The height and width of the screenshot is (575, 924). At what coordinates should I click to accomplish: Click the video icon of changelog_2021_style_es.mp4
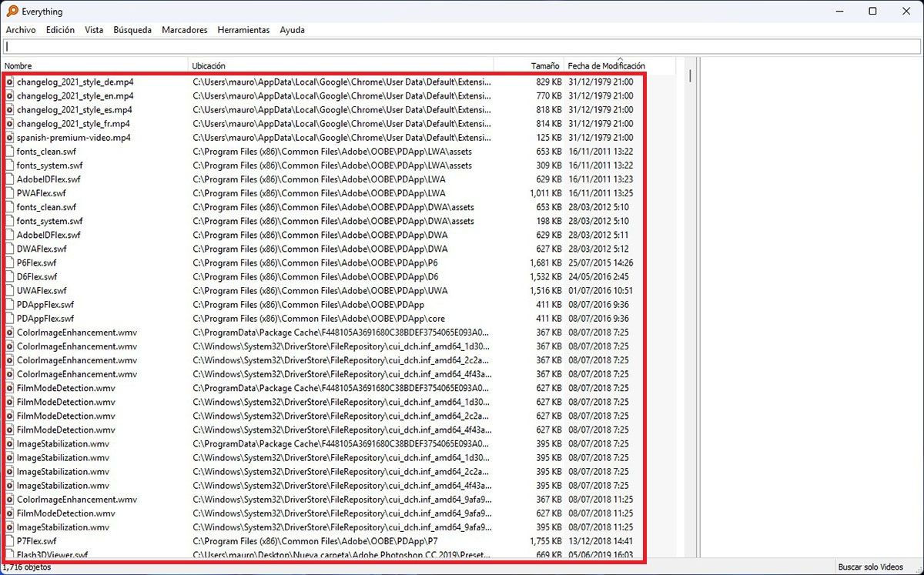point(10,109)
